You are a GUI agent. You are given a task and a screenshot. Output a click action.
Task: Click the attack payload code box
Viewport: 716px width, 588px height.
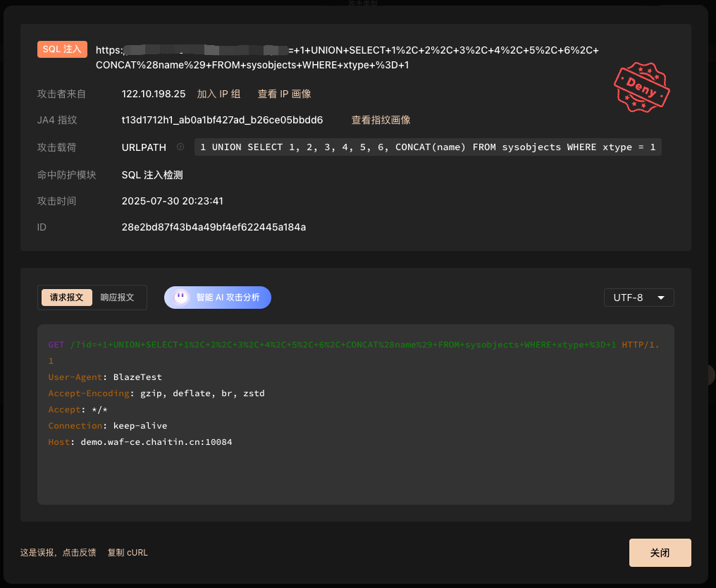428,147
